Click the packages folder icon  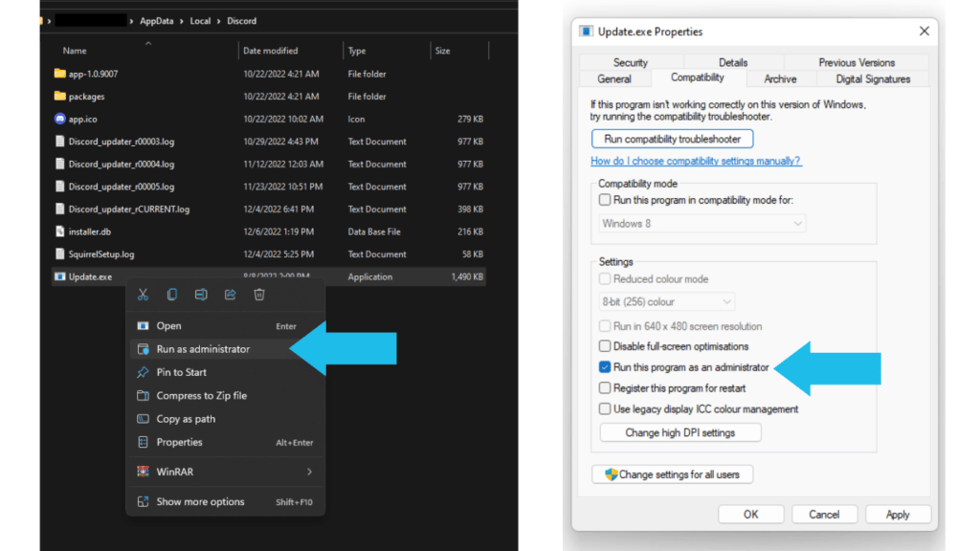click(x=60, y=97)
